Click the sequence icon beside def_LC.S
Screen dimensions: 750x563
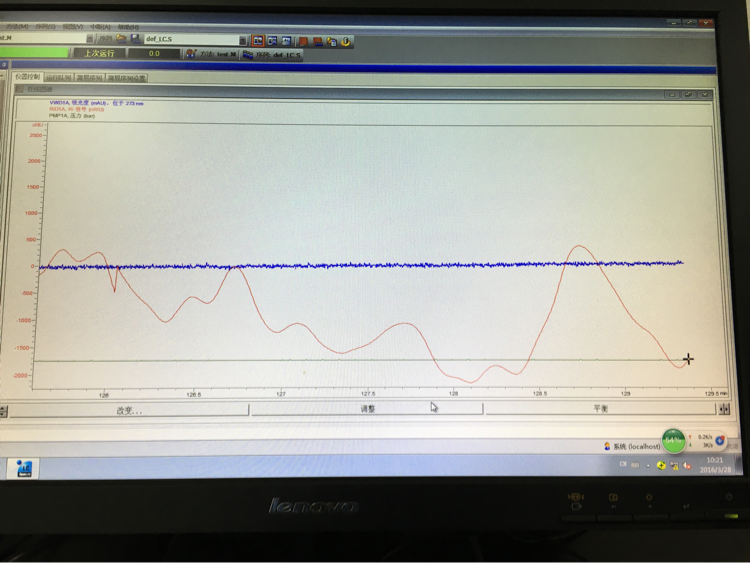pos(247,55)
